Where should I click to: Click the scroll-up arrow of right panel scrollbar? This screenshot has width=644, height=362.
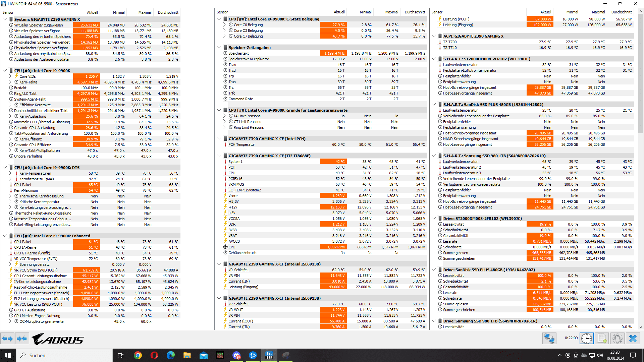pos(641,11)
